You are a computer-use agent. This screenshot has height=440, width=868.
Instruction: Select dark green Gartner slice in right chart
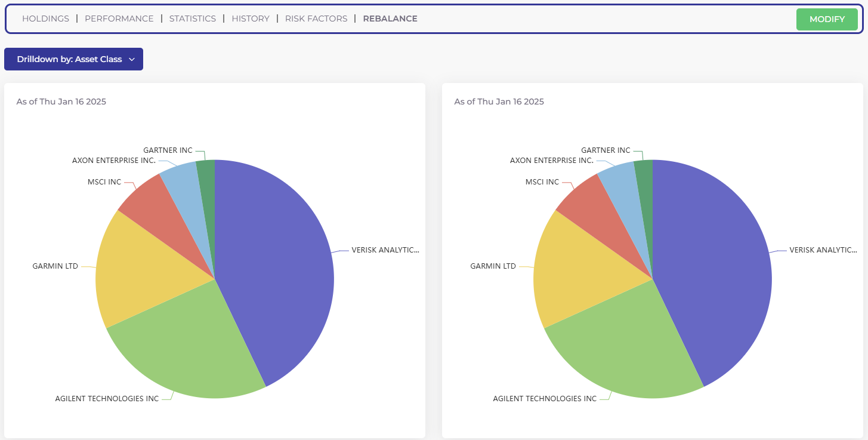pos(644,179)
